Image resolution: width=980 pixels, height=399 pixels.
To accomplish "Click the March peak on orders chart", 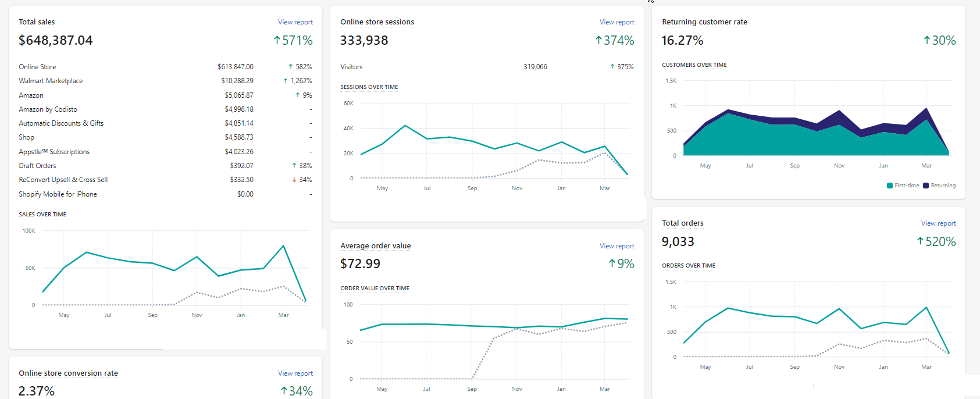I will click(926, 307).
